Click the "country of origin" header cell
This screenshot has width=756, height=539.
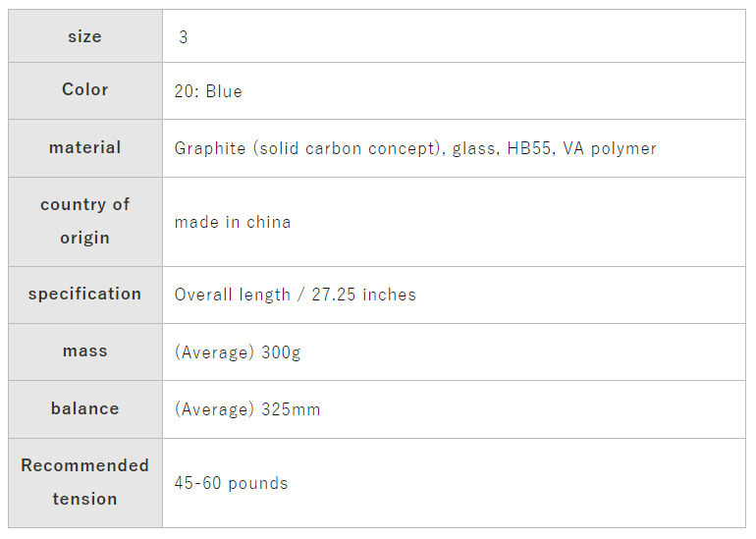(84, 221)
